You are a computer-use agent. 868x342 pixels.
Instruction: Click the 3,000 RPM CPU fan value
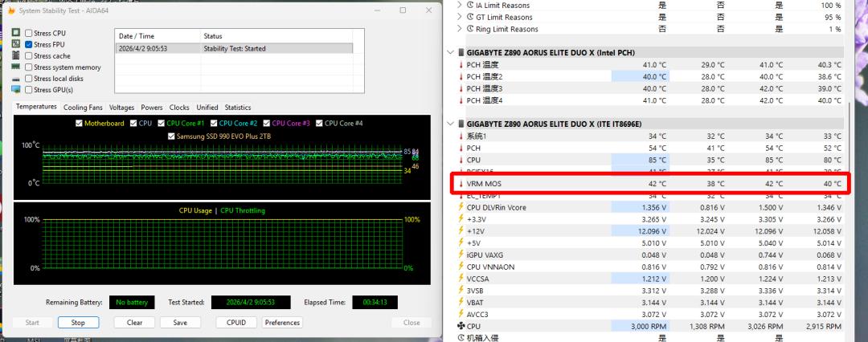(x=649, y=327)
